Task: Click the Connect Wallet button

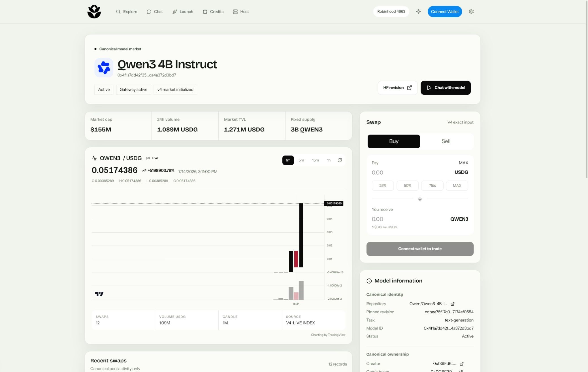Action: pos(445,12)
